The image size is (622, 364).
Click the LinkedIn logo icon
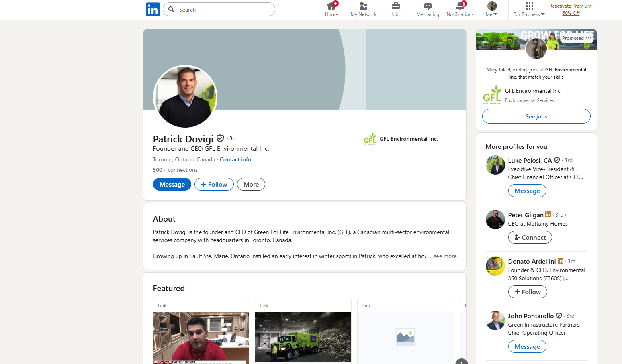[x=153, y=9]
